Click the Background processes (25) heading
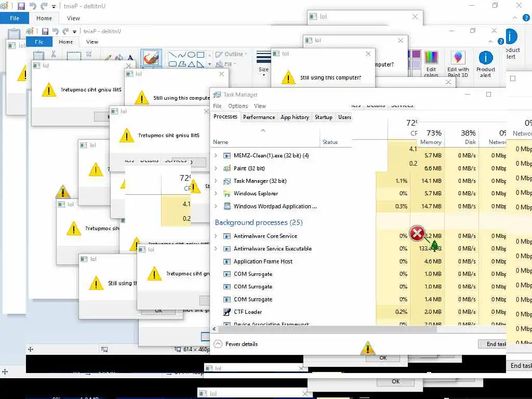 259,222
